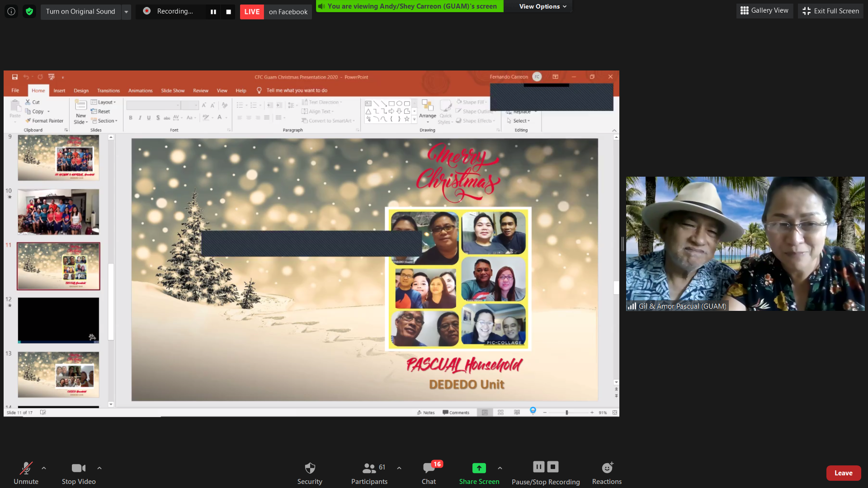Image resolution: width=868 pixels, height=488 pixels.
Task: Open the Security shield menu
Action: 310,473
